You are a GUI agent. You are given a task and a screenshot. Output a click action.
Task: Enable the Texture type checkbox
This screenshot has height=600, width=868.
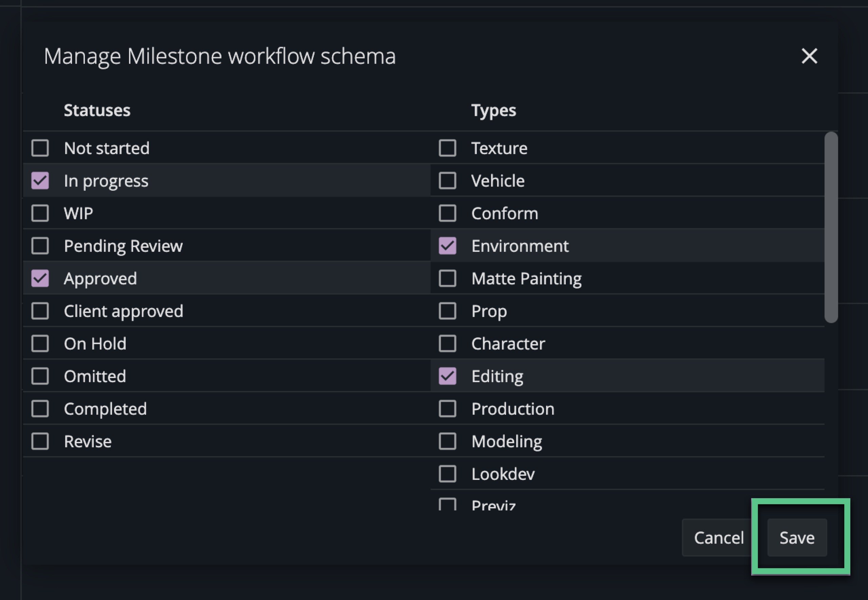[x=448, y=148]
